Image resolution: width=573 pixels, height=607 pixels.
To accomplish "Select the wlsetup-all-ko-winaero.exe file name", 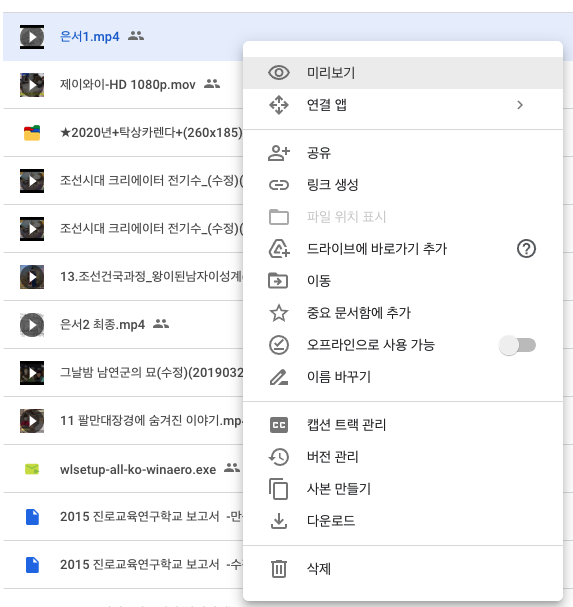I will click(x=138, y=470).
